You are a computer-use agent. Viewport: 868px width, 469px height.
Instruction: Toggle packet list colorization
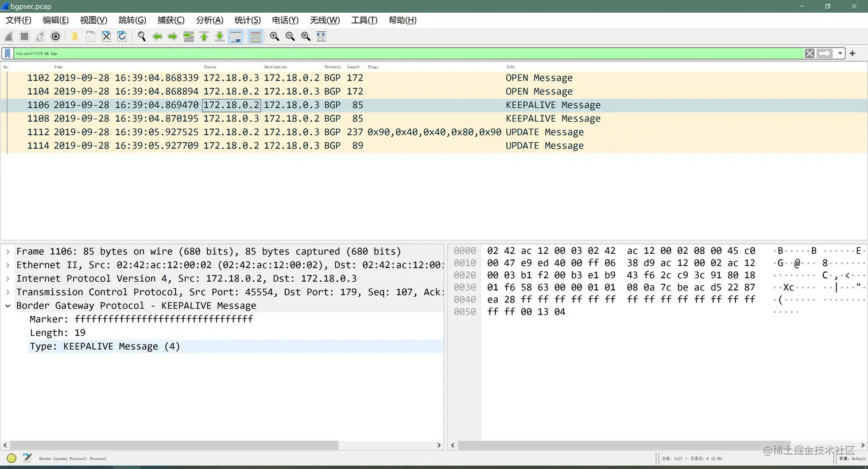coord(255,36)
